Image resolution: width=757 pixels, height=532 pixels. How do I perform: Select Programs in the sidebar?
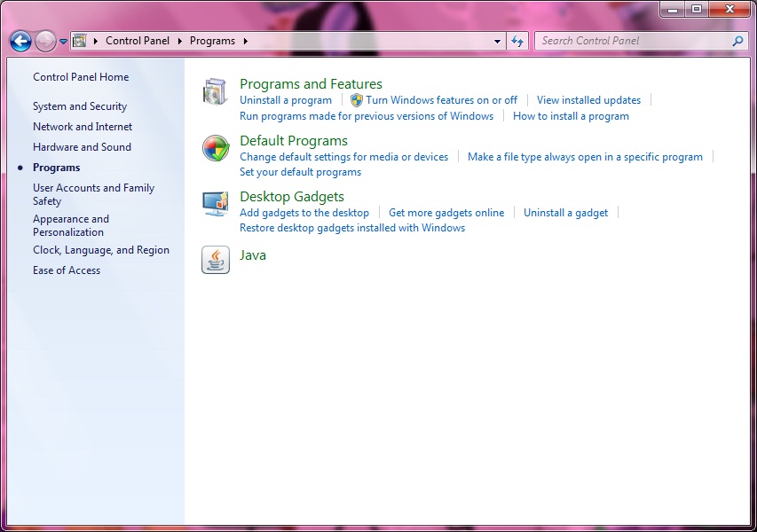(57, 168)
